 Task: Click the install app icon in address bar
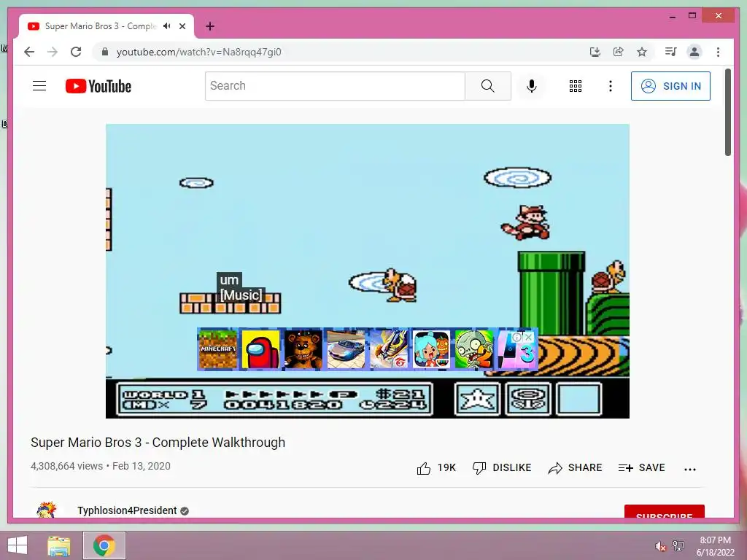[x=595, y=52]
